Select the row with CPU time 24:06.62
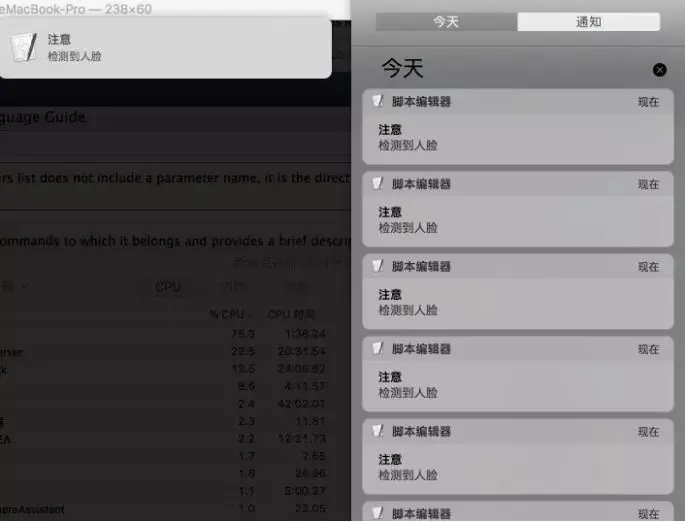The height and width of the screenshot is (522, 685). (x=175, y=369)
